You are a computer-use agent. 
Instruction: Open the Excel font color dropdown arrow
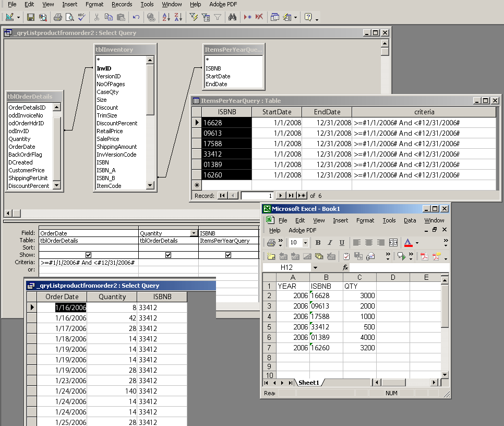coord(417,243)
